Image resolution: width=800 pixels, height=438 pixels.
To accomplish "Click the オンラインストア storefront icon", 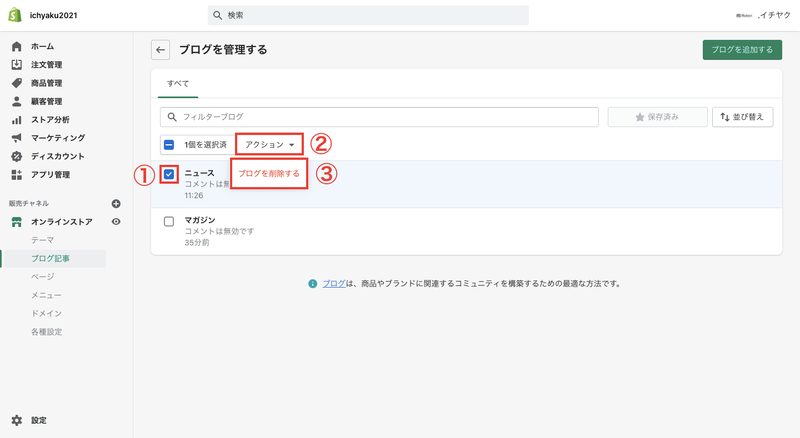I will click(16, 222).
